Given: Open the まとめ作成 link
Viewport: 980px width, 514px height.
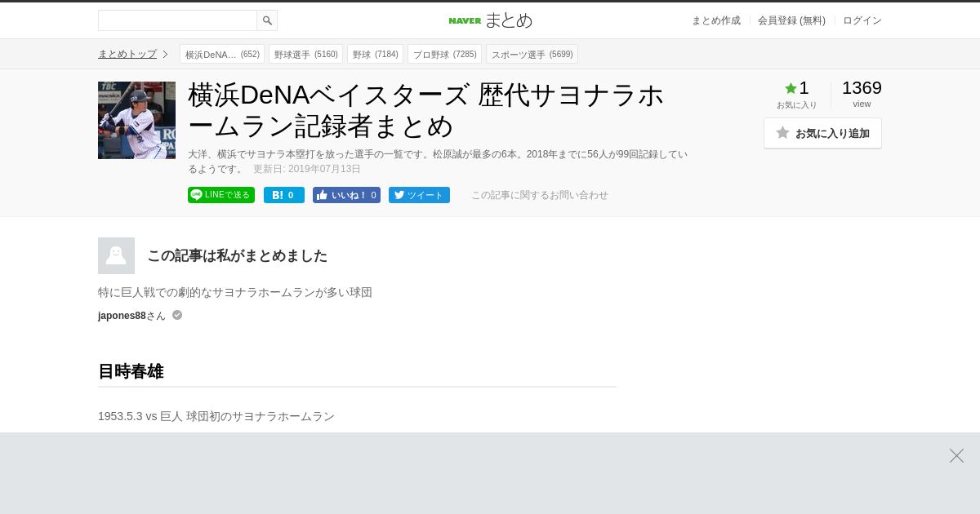Looking at the screenshot, I should [x=716, y=20].
